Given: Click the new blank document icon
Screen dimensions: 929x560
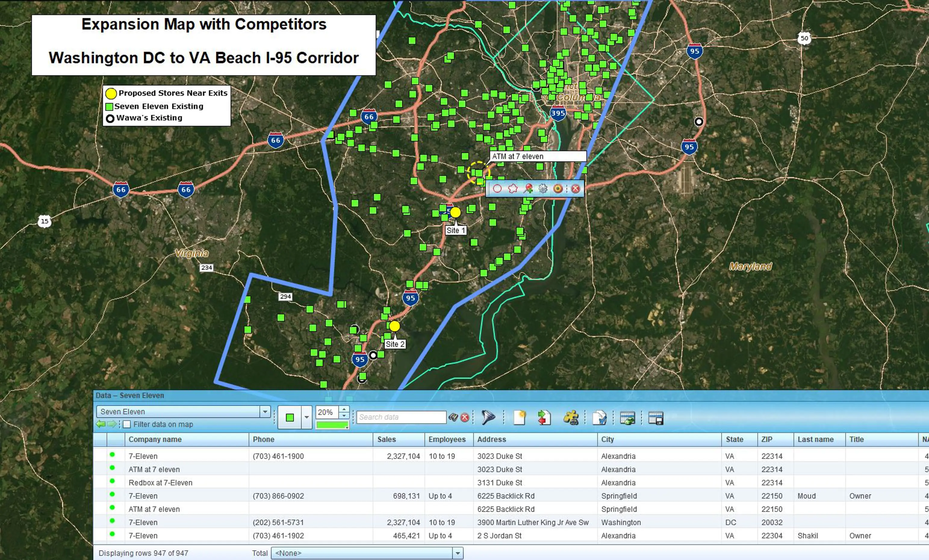Looking at the screenshot, I should point(520,418).
